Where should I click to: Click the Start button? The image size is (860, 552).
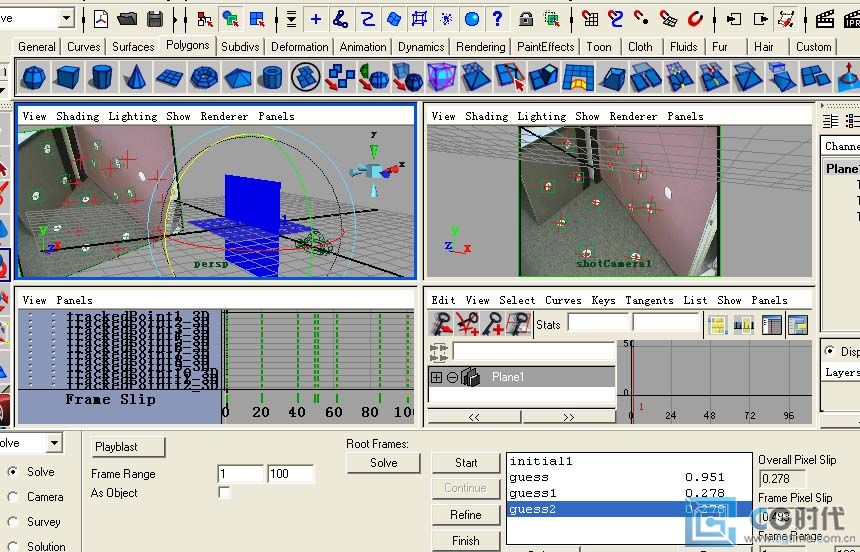pyautogui.click(x=466, y=463)
